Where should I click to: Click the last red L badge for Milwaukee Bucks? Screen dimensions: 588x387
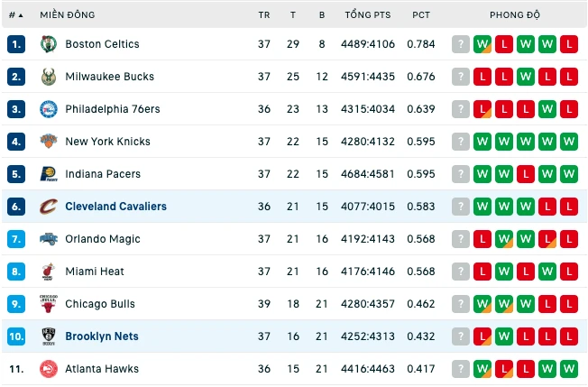[569, 77]
